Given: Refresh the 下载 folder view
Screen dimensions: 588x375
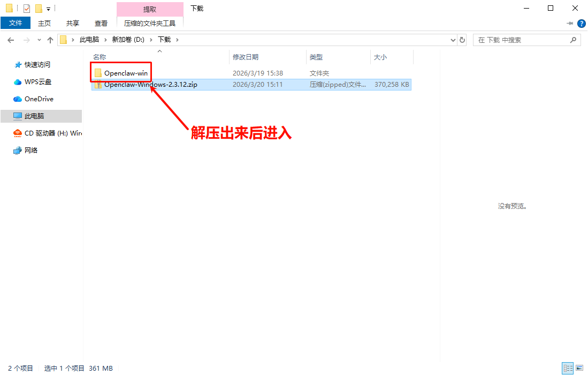Looking at the screenshot, I should coord(461,40).
